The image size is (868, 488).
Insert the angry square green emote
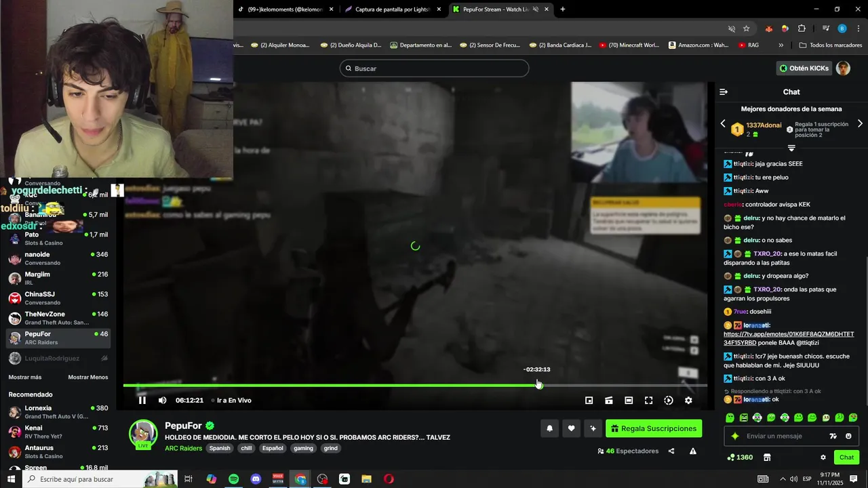point(744,418)
